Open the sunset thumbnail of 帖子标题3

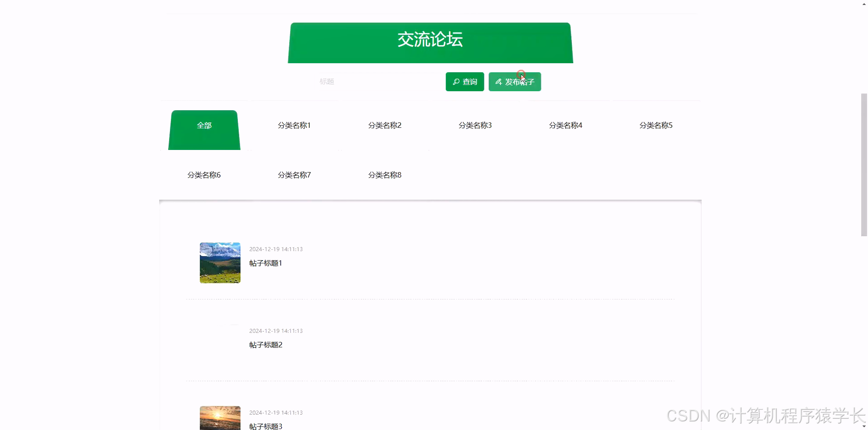click(220, 418)
